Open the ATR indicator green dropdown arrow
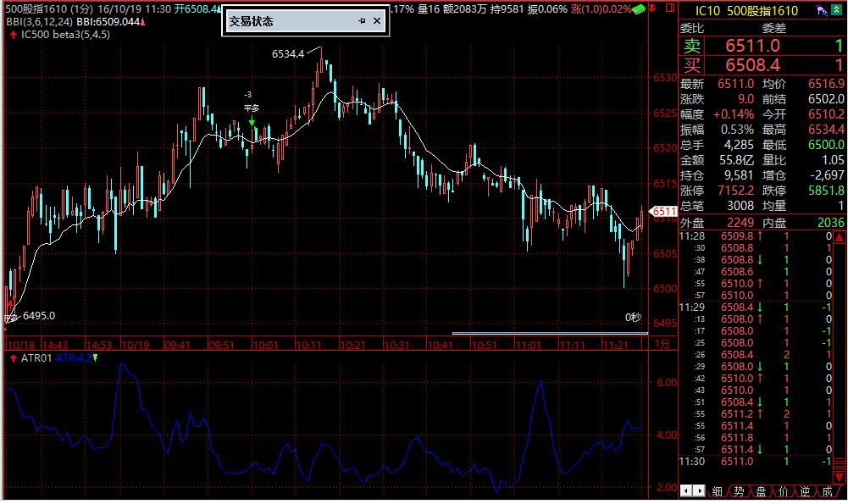The image size is (848, 504). click(95, 358)
